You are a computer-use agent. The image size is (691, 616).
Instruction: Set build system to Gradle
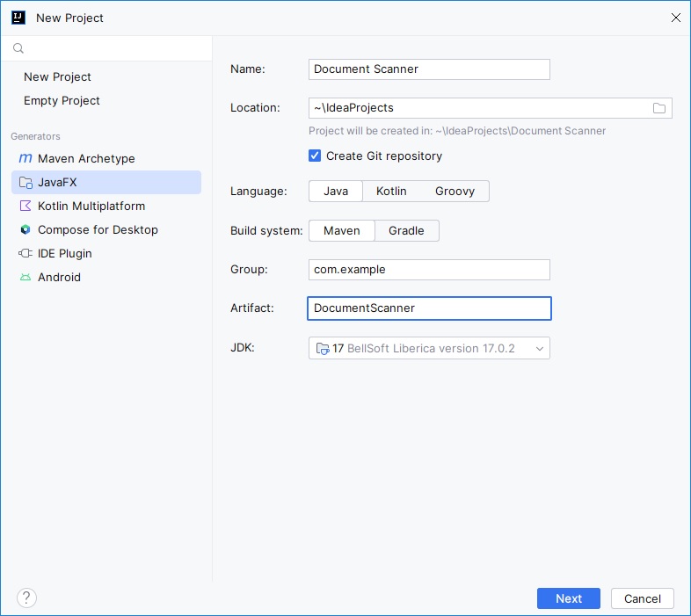(x=406, y=231)
